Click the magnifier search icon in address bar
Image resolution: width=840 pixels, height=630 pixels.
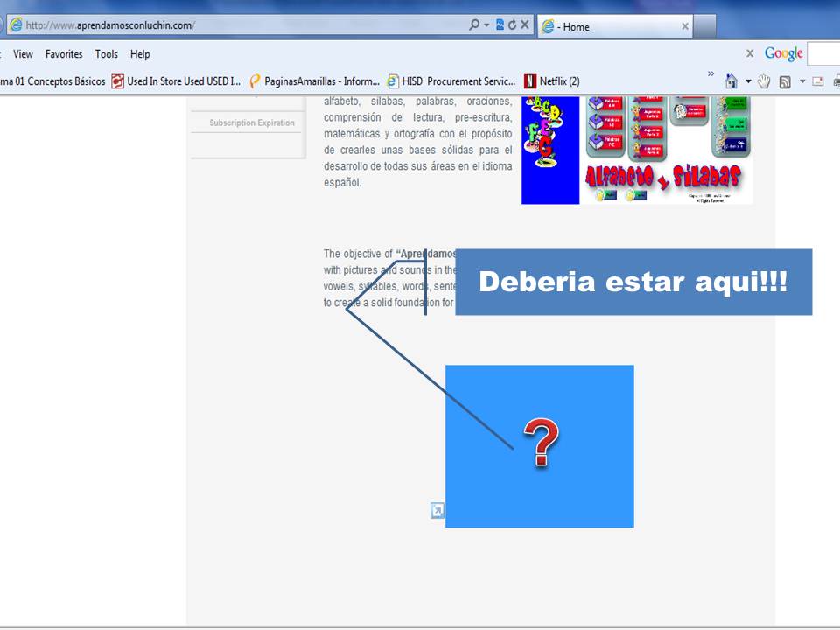point(474,24)
